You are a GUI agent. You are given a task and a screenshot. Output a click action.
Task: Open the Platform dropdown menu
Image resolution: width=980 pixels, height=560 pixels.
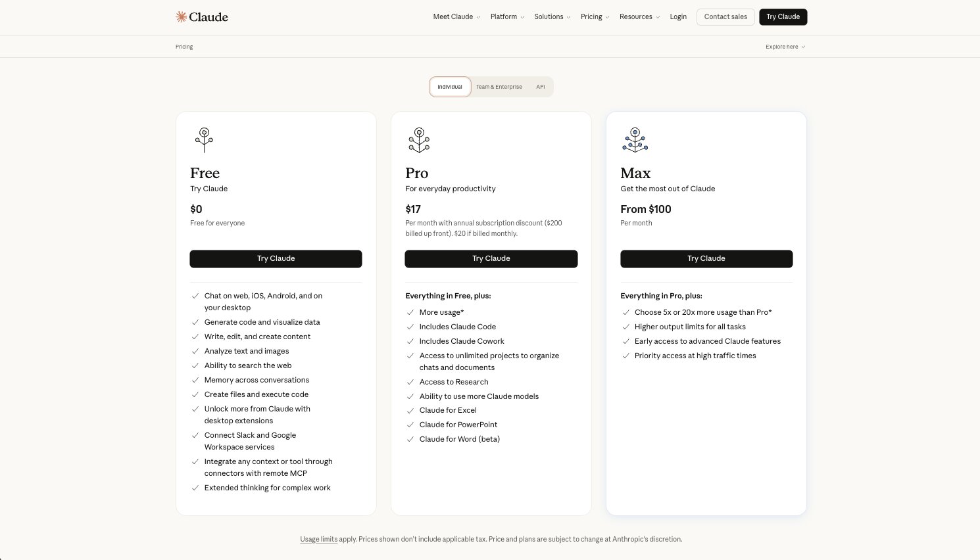coord(507,17)
